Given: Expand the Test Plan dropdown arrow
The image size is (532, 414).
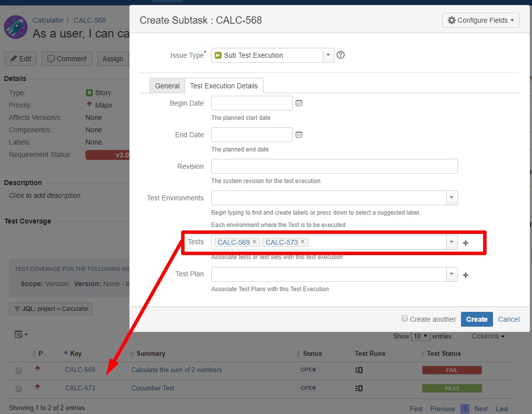Looking at the screenshot, I should click(452, 274).
